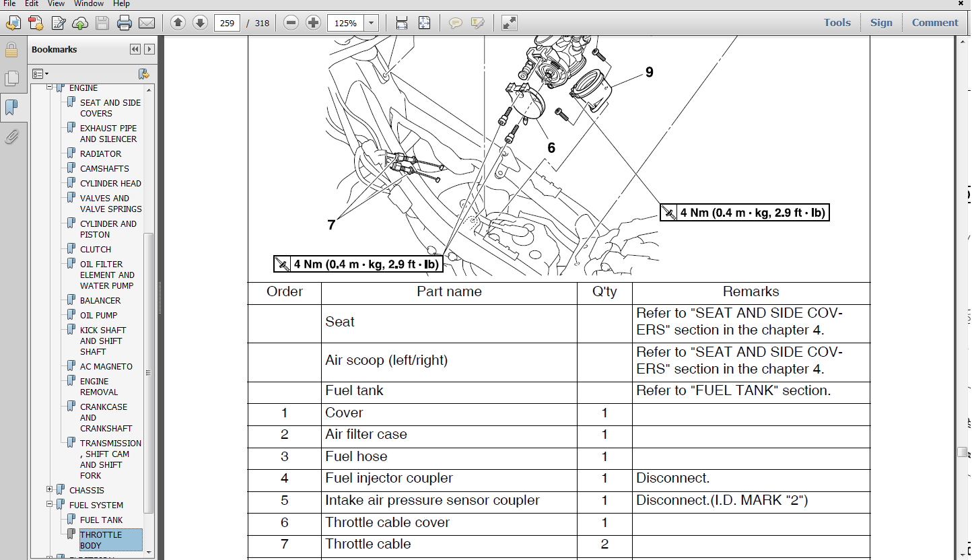Open the bookmarks options menu dropdown
Image resolution: width=972 pixels, height=560 pixels.
(40, 73)
